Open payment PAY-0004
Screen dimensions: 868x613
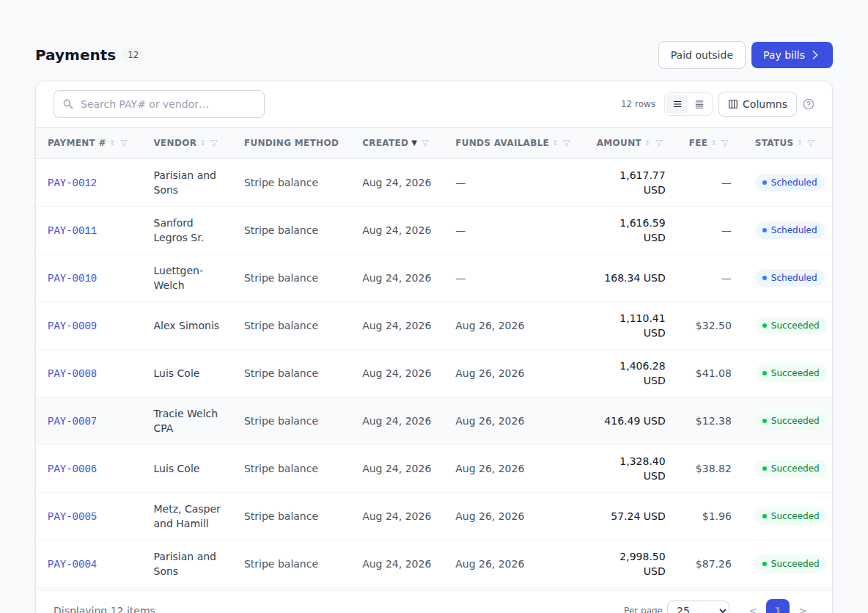72,564
